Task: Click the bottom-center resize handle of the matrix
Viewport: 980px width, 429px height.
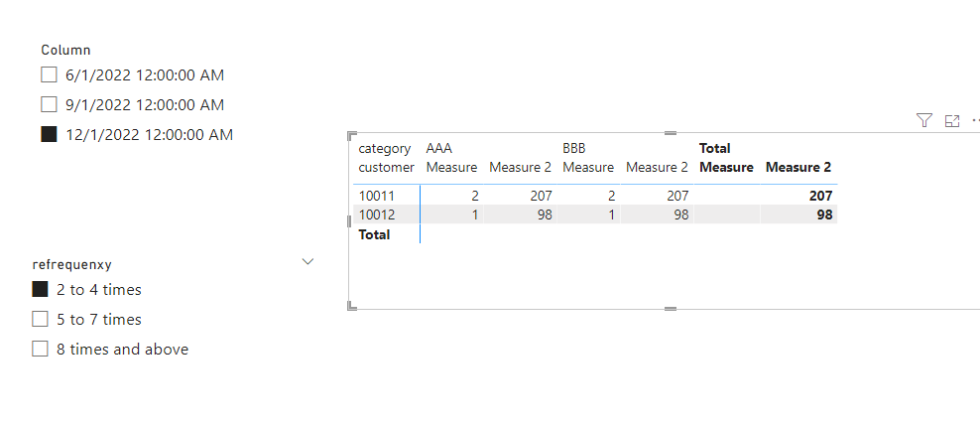Action: tap(671, 308)
